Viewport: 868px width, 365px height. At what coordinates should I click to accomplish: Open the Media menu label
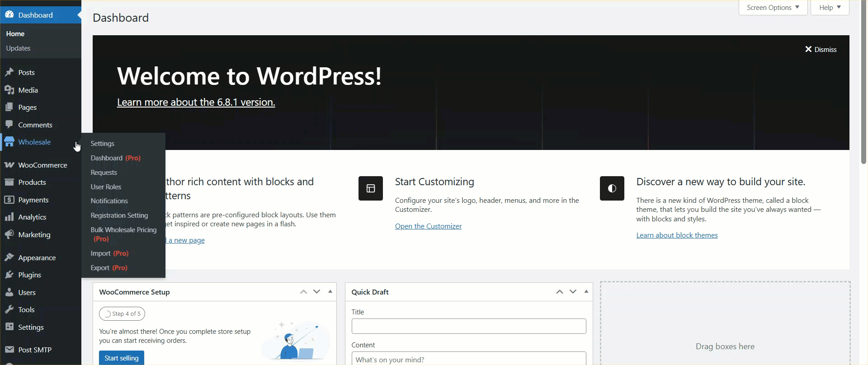point(28,90)
